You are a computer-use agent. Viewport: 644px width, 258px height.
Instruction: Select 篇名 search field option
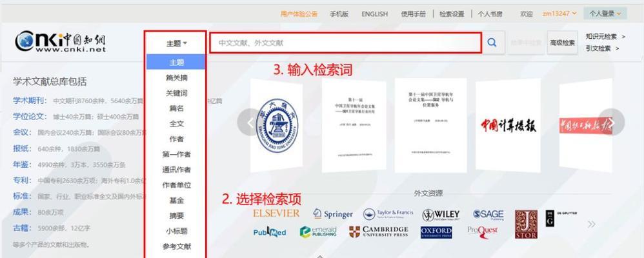[x=176, y=108]
